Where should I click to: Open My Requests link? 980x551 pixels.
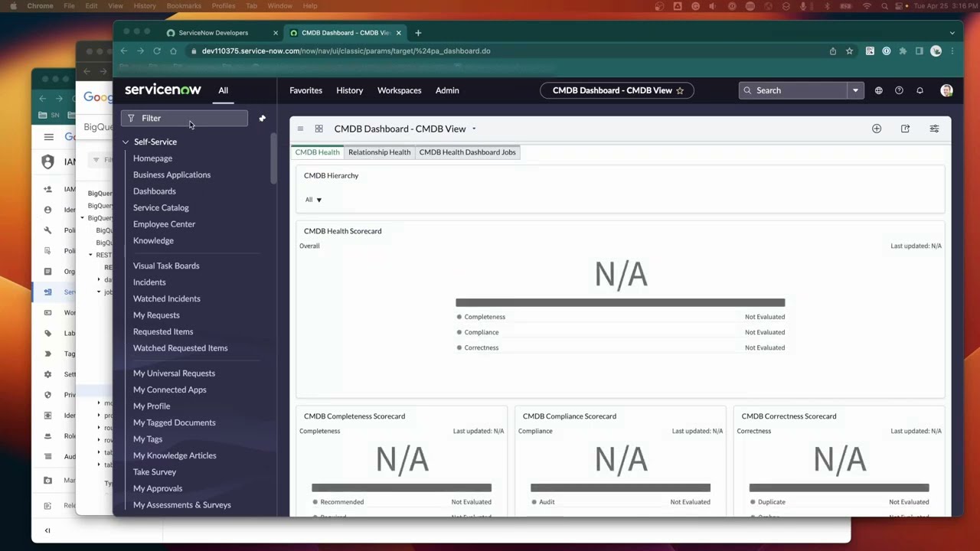(156, 315)
